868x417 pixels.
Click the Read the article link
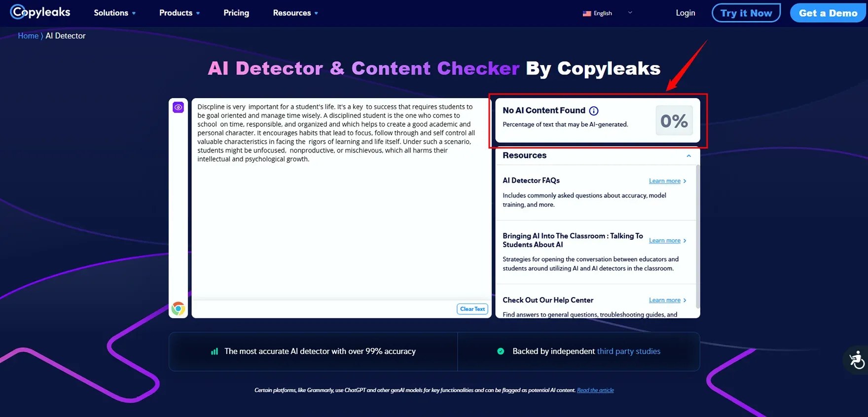tap(595, 390)
